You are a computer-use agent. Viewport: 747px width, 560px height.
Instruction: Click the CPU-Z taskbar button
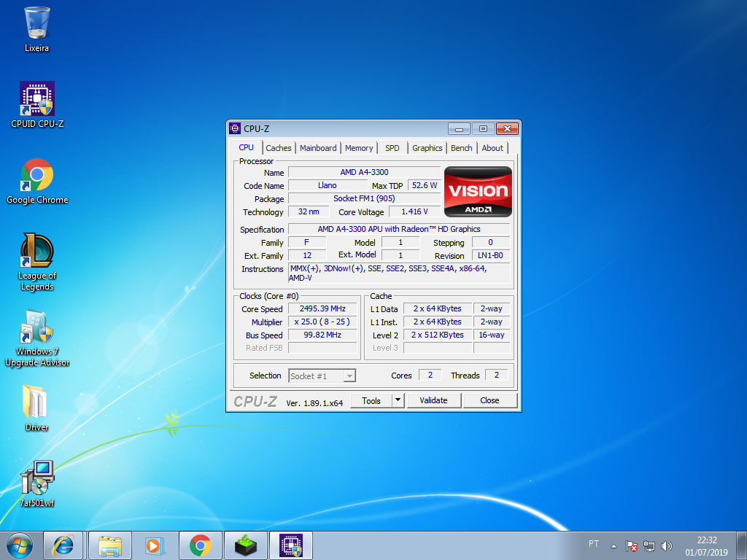point(291,545)
